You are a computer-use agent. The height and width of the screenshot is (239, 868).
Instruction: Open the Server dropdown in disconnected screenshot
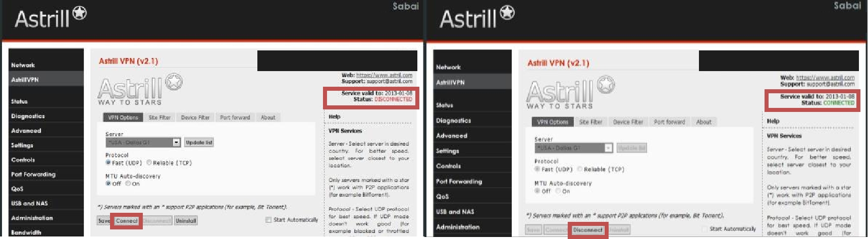tap(143, 143)
